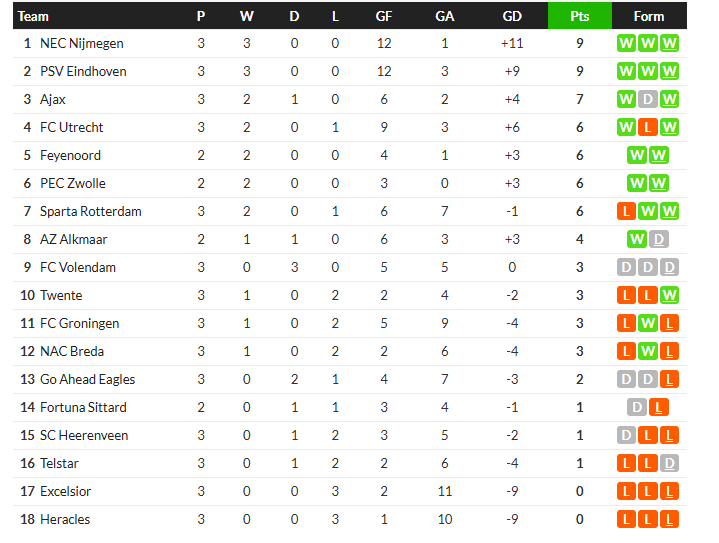Screen dimensions: 719x543
Task: Click Go Ahead Eagles' orange L form badge
Action: coord(669,379)
